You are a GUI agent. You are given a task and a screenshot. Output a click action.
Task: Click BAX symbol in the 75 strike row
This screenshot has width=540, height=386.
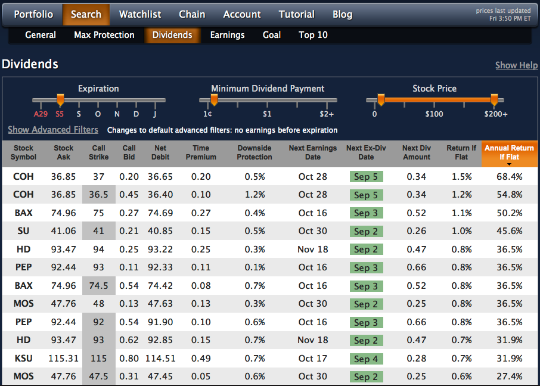pyautogui.click(x=23, y=213)
